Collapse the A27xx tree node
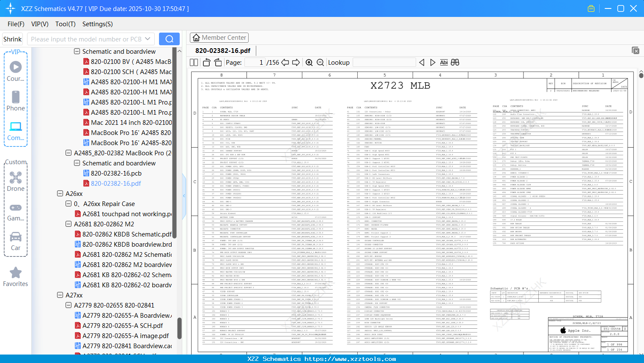Screen dimensions: 644x363 pos(60,295)
